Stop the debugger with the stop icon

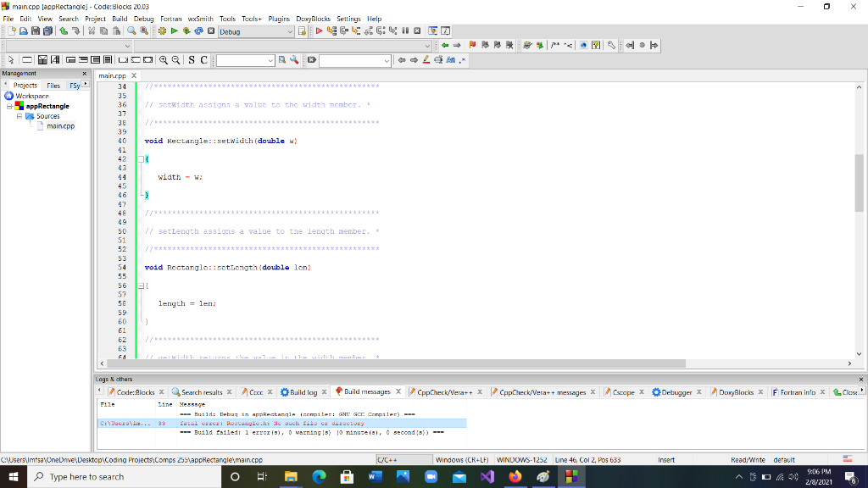[x=416, y=30]
